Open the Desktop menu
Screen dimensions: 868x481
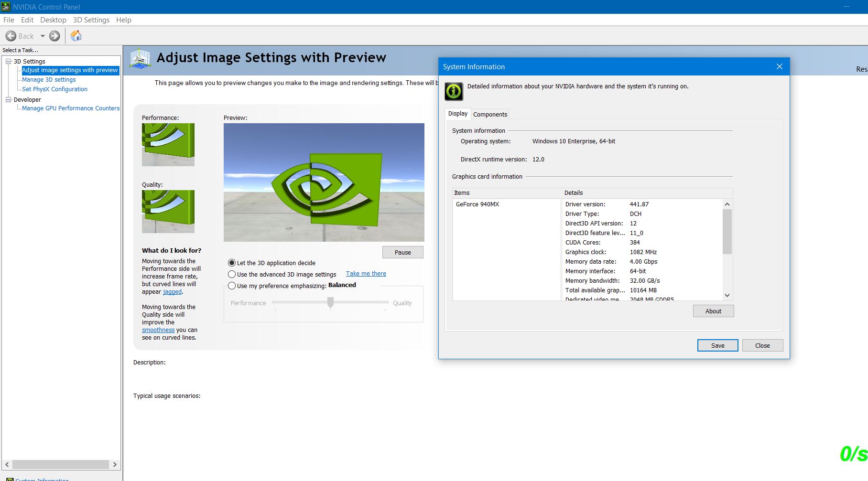(x=53, y=20)
